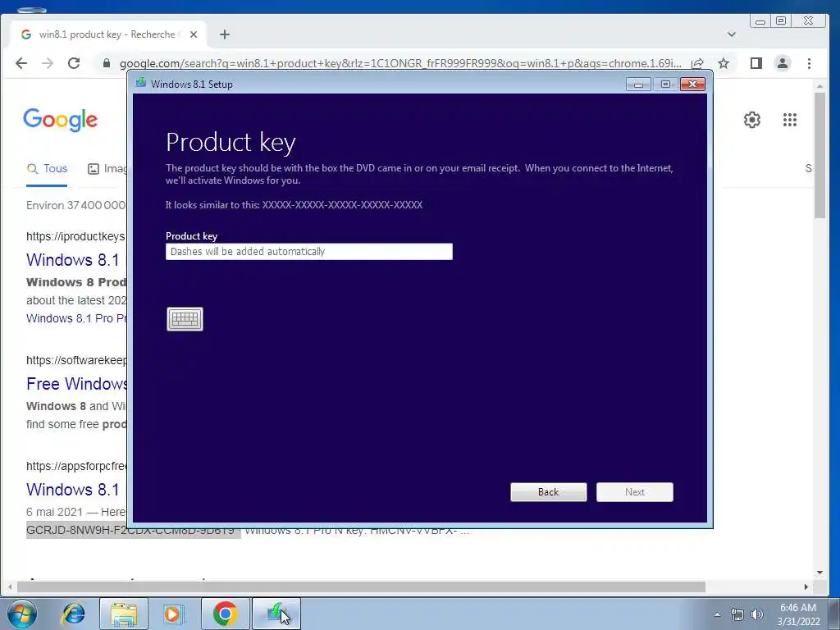This screenshot has height=630, width=840.
Task: Show hidden tray icons arrow
Action: click(717, 614)
